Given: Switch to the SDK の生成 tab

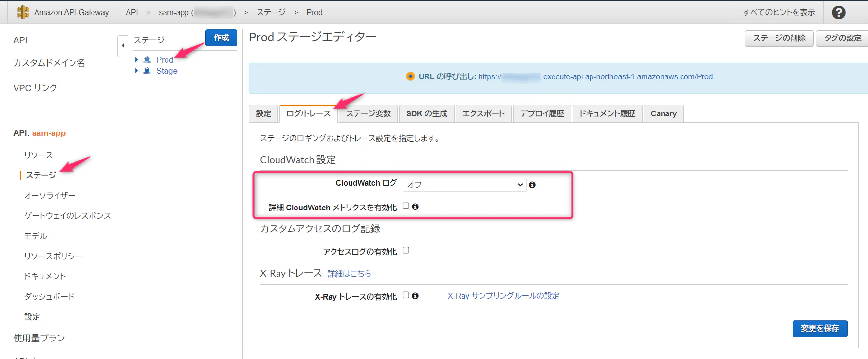Looking at the screenshot, I should tap(427, 113).
